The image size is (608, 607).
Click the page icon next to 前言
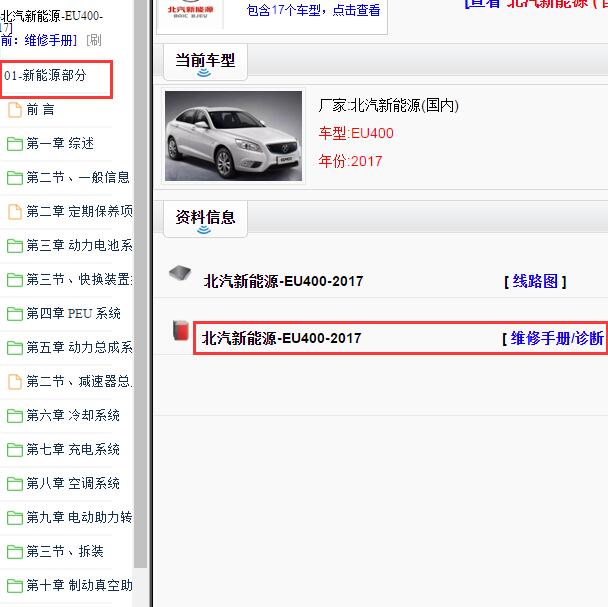coord(14,110)
